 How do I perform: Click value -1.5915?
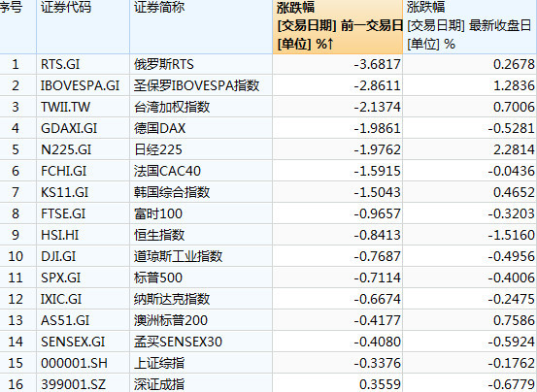[377, 171]
